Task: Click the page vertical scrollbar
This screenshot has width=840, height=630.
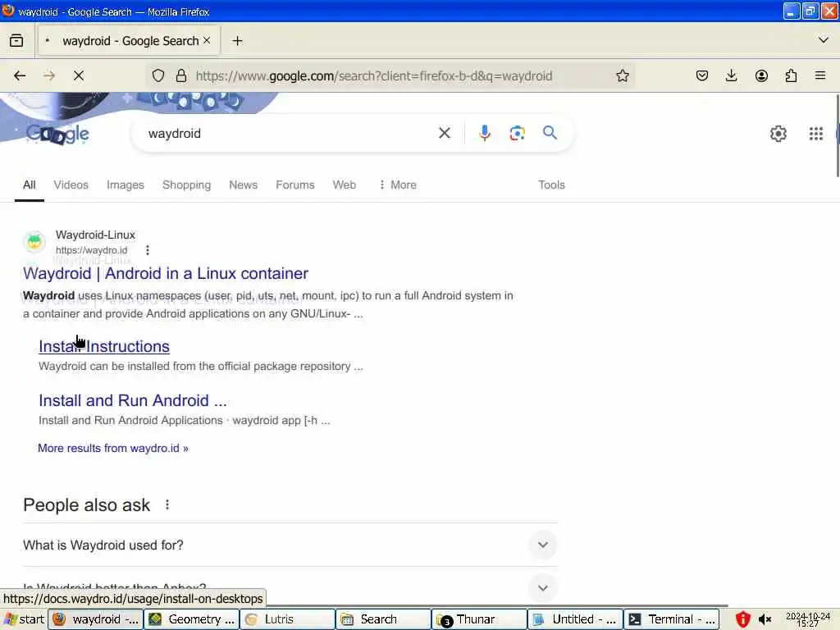Action: tap(837, 135)
